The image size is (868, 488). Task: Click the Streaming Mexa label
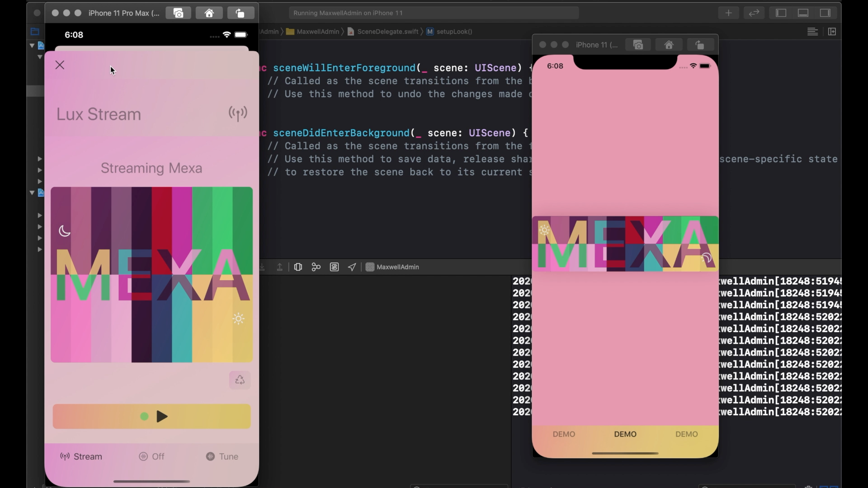(151, 168)
